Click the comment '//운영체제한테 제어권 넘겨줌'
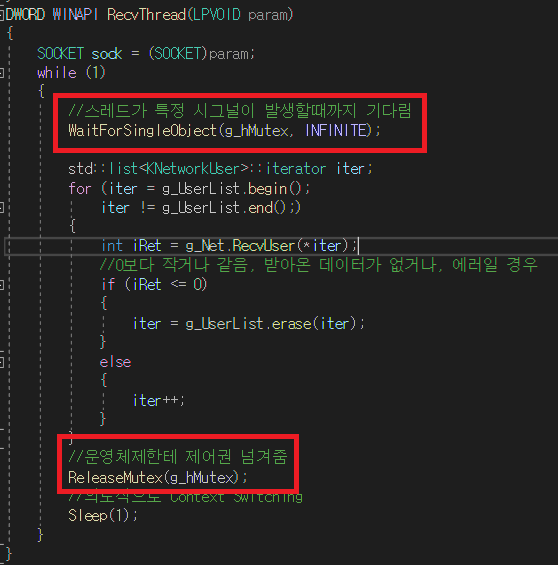The height and width of the screenshot is (565, 558). 178,457
